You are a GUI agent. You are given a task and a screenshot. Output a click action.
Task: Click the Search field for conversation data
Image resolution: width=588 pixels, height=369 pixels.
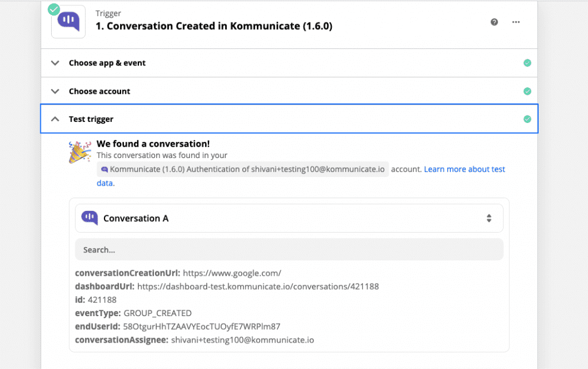click(289, 249)
